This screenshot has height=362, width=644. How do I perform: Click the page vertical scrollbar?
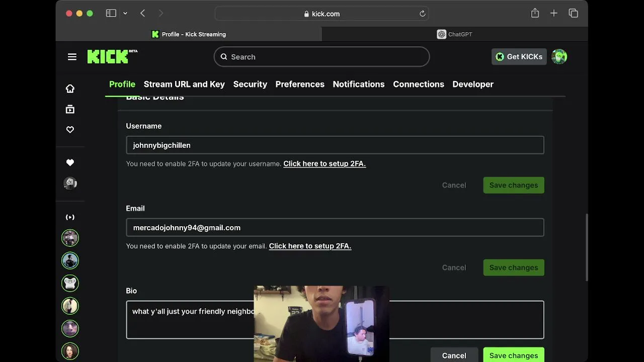click(586, 247)
